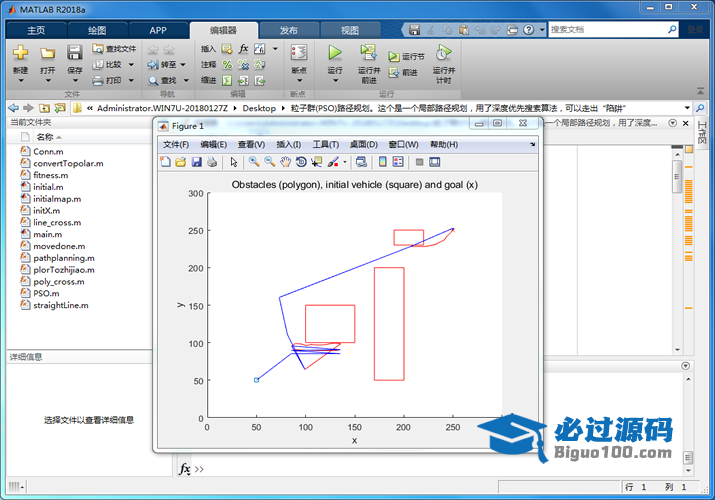Viewport: 715px width, 500px height.
Task: Click the green Run (运行) button
Action: 335,55
